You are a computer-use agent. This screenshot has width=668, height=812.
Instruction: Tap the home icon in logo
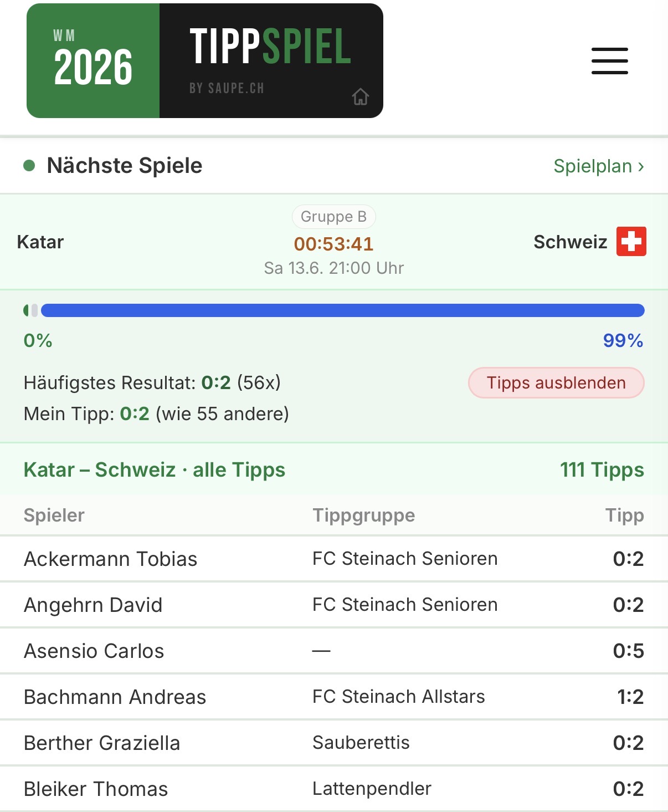tap(361, 96)
